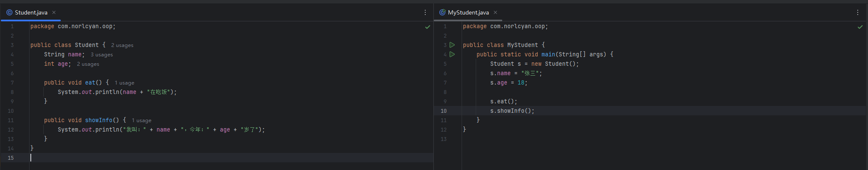
Task: Click line number 15 in Student.java gutter
Action: coord(11,158)
